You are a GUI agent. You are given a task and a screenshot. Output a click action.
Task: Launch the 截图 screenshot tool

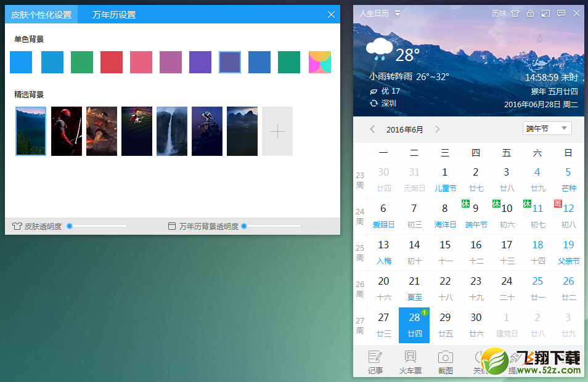coord(446,362)
